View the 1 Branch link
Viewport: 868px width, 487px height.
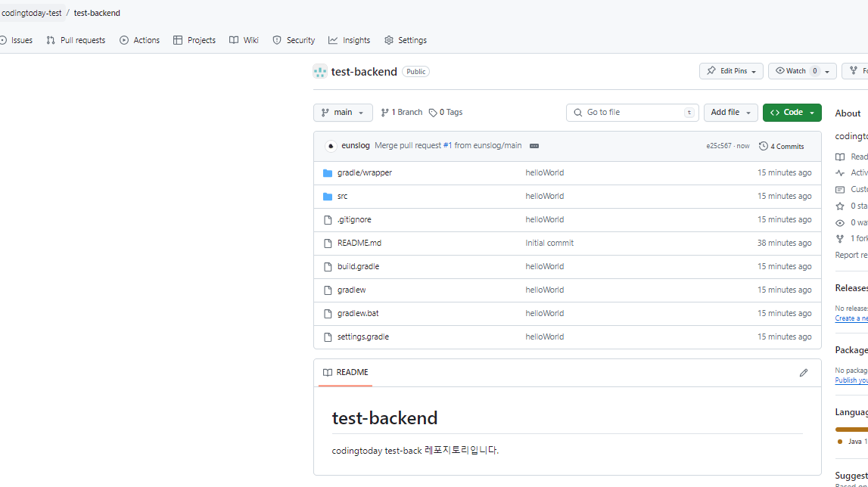coord(401,113)
